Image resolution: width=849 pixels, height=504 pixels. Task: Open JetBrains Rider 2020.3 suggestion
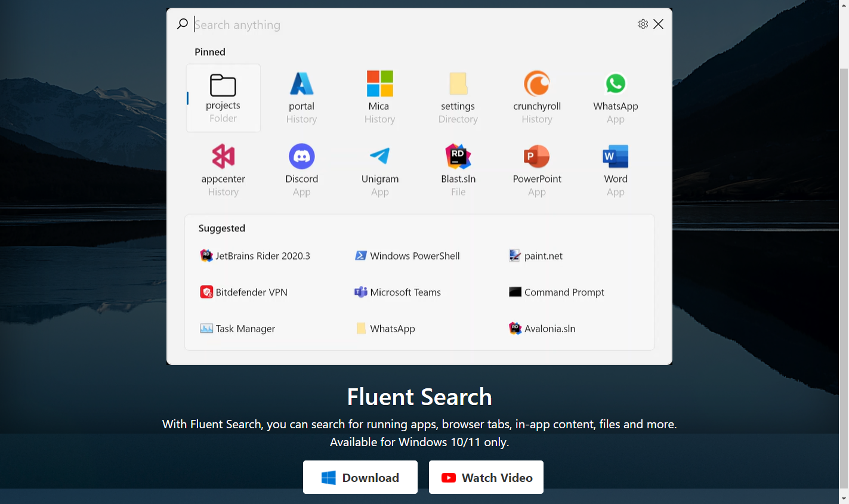tap(263, 256)
